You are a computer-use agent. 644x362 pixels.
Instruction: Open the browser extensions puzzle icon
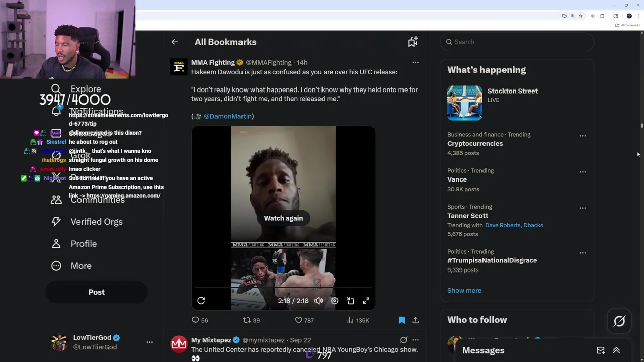602,16
